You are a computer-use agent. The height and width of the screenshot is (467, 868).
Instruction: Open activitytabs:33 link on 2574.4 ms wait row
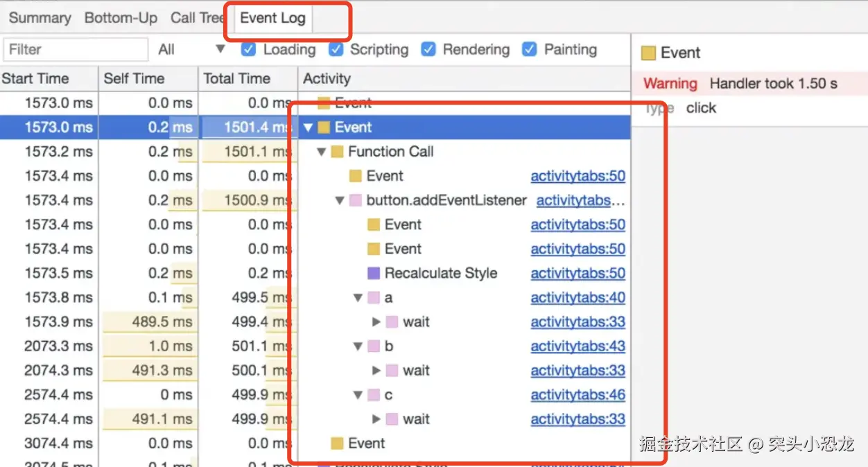tap(578, 419)
